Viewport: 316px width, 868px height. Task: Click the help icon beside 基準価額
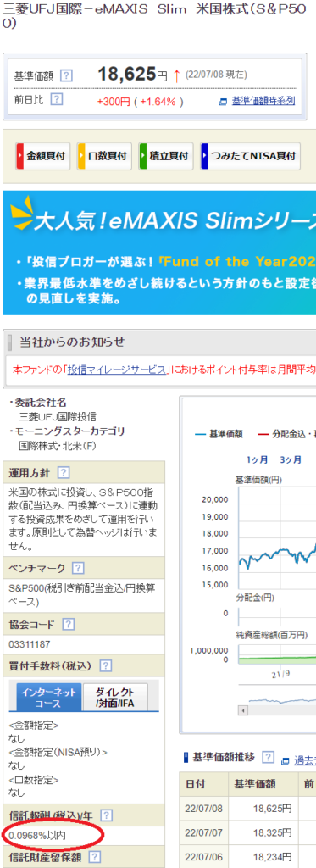(66, 75)
